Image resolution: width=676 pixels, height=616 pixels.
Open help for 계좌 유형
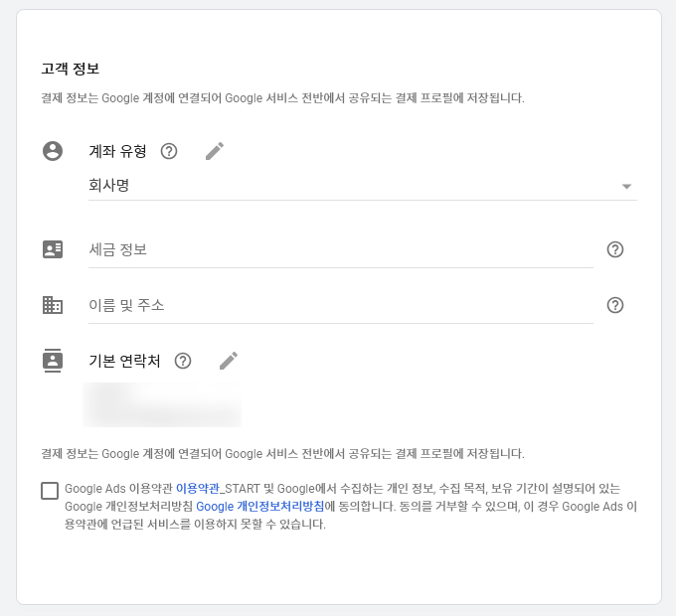point(169,151)
